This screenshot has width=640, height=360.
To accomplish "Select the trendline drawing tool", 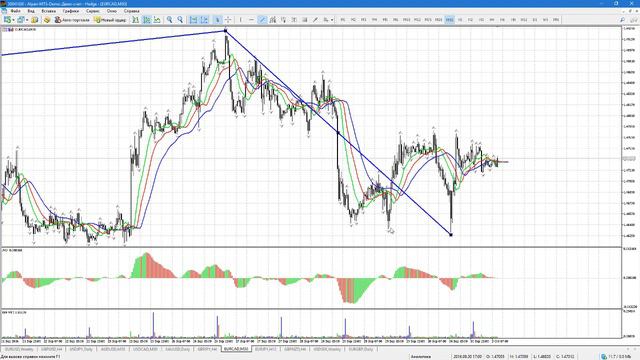I will coord(262,20).
